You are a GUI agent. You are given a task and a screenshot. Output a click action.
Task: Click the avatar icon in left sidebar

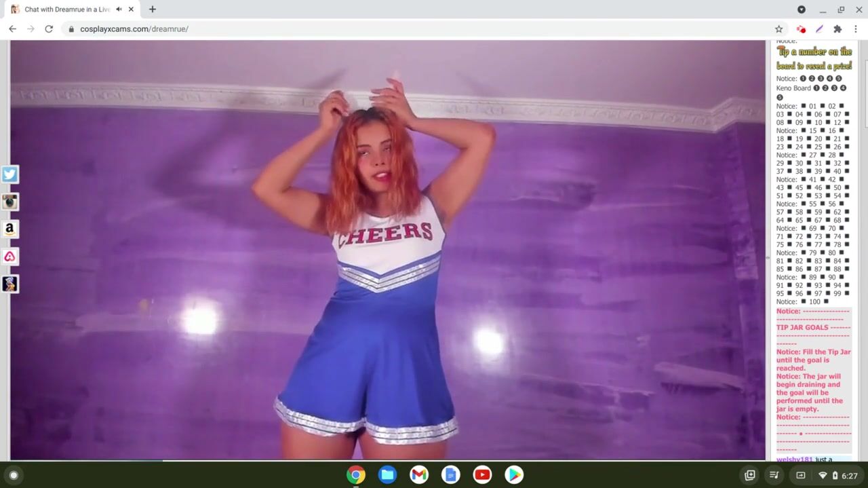coord(9,284)
